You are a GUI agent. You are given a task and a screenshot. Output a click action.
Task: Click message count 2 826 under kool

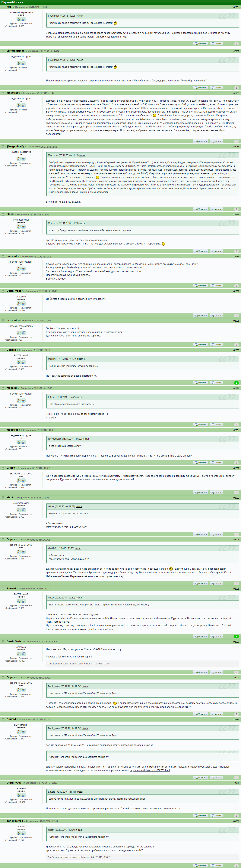point(21,26)
